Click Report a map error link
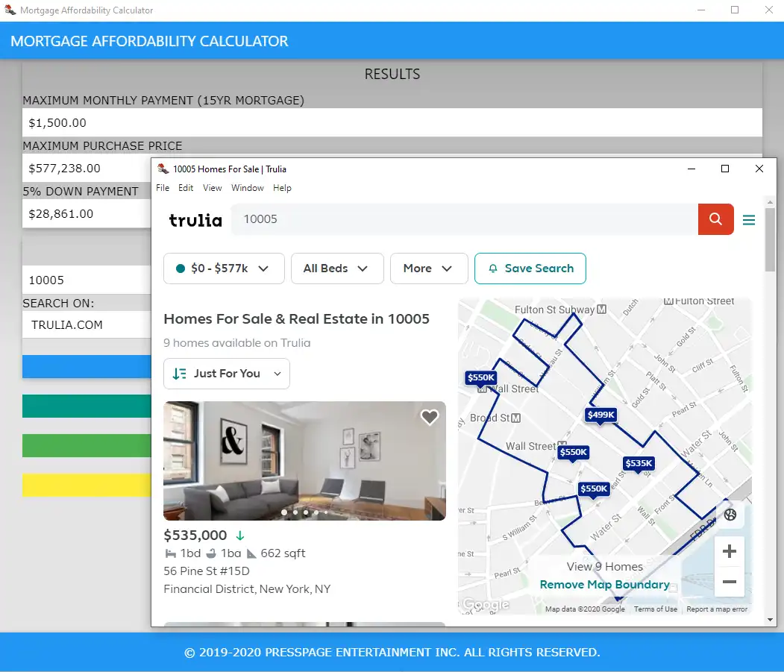Screen dimensions: 784x672 pos(717,609)
